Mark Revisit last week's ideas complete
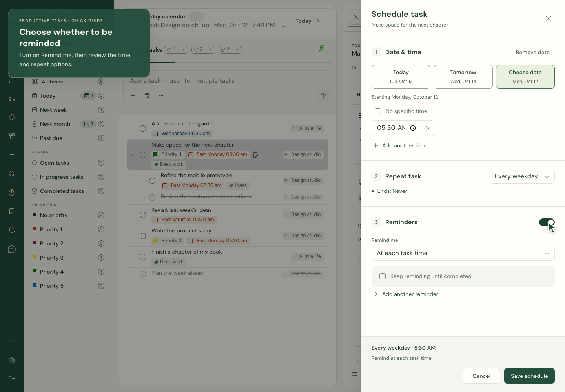This screenshot has height=392, width=565. tap(143, 215)
